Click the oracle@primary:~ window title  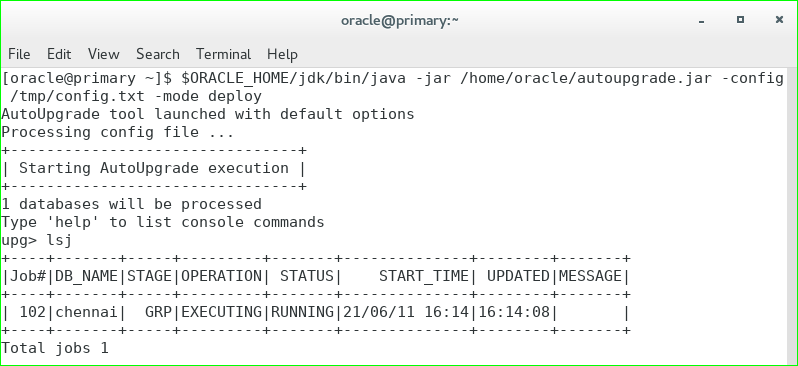(400, 21)
